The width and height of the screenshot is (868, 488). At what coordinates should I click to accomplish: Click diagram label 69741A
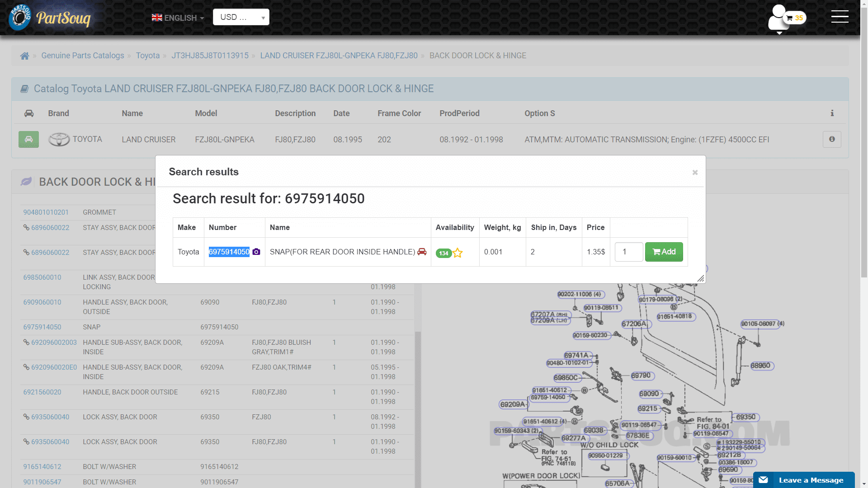(577, 355)
